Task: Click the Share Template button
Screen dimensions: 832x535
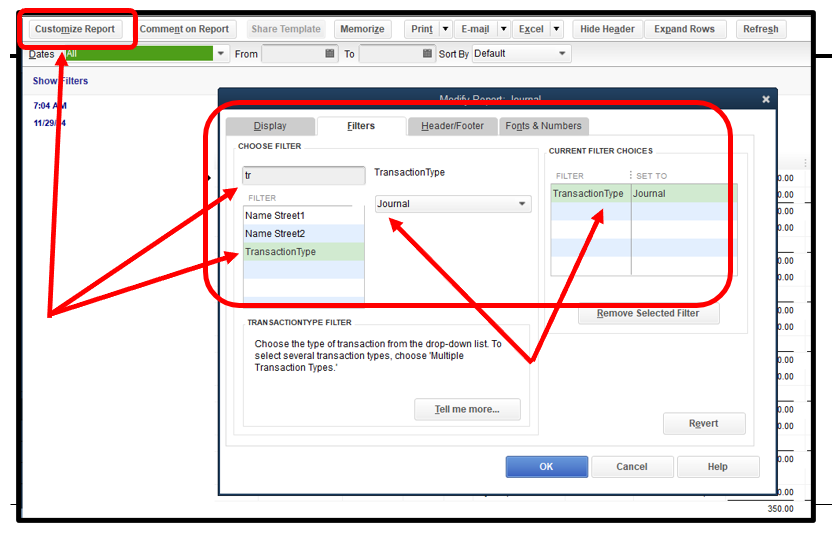Action: (286, 29)
